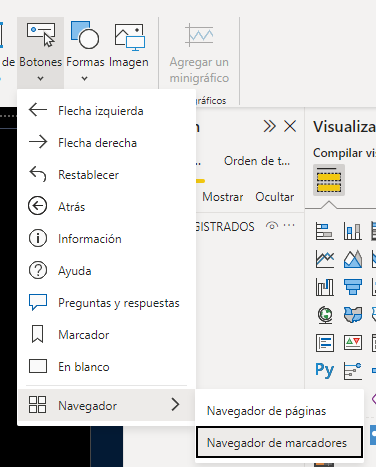Switch to Orden de t... tab
Viewport: 376px width, 467px height.
coord(257,161)
